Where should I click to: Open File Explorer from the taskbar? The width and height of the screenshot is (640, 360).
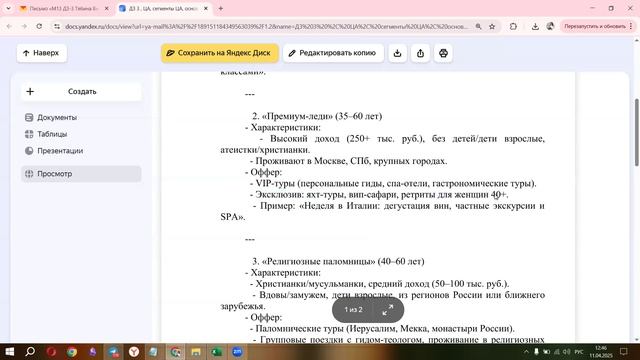(x=196, y=351)
